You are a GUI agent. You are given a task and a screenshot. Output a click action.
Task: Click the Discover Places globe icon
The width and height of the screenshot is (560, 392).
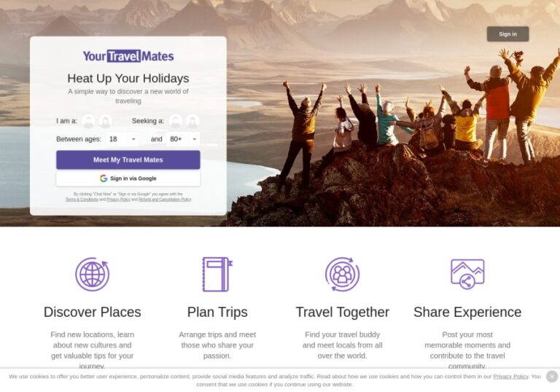(x=92, y=274)
